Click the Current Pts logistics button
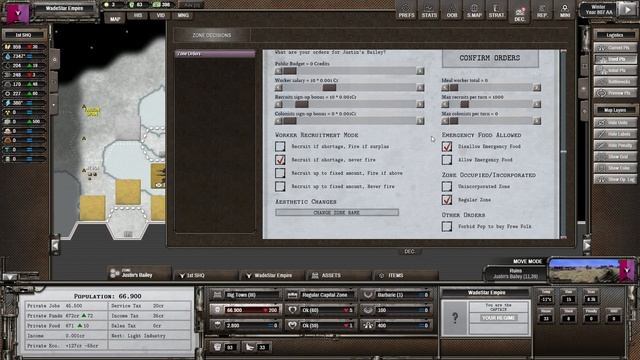 tap(615, 48)
